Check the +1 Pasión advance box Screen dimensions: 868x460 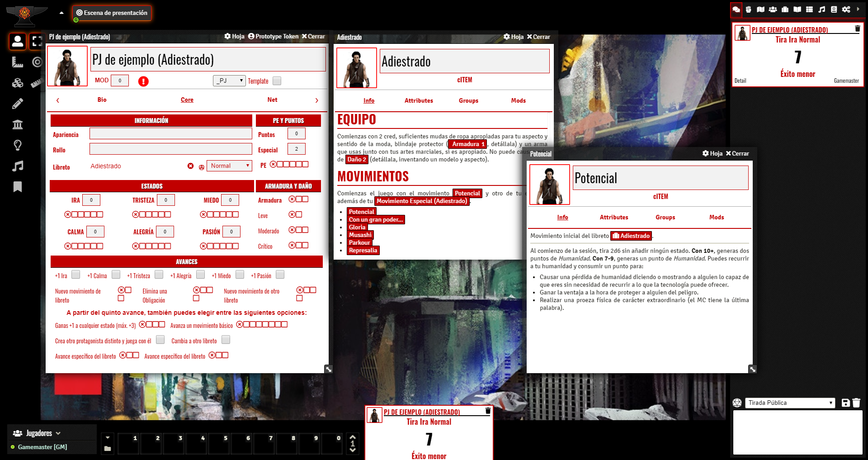tap(280, 275)
